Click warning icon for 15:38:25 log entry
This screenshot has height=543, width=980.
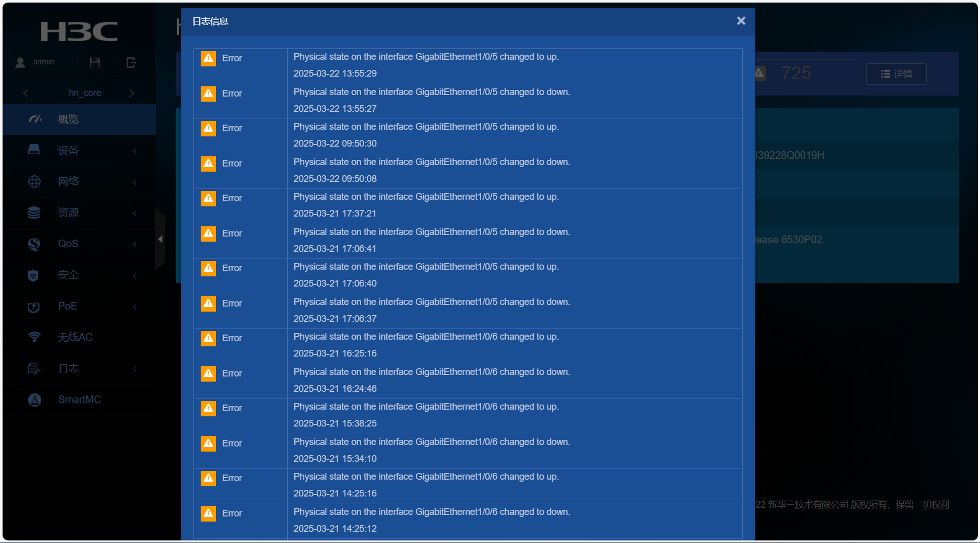[x=208, y=408]
